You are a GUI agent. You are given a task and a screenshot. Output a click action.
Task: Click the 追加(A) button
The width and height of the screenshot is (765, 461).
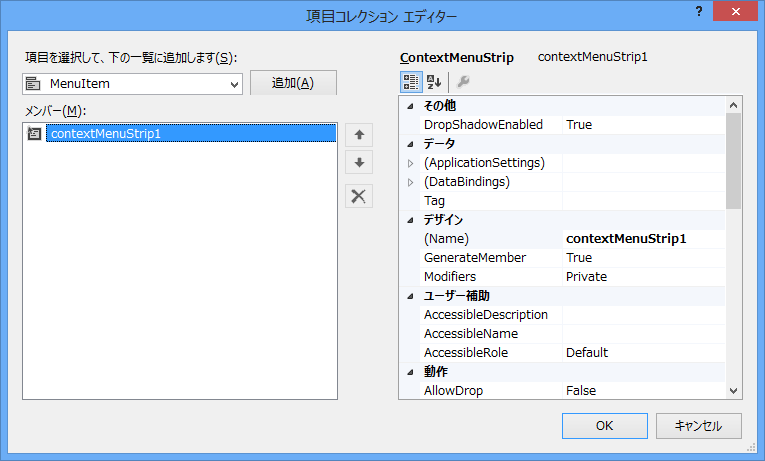293,83
